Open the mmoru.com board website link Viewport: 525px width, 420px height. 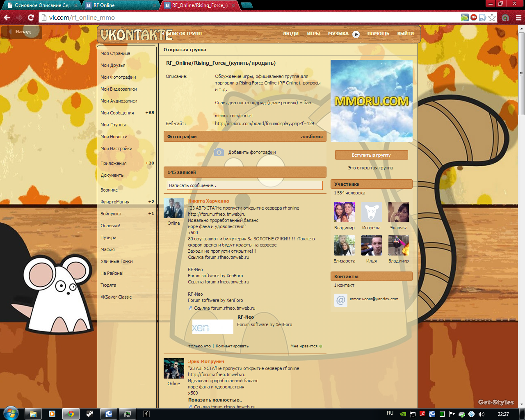[x=265, y=123]
